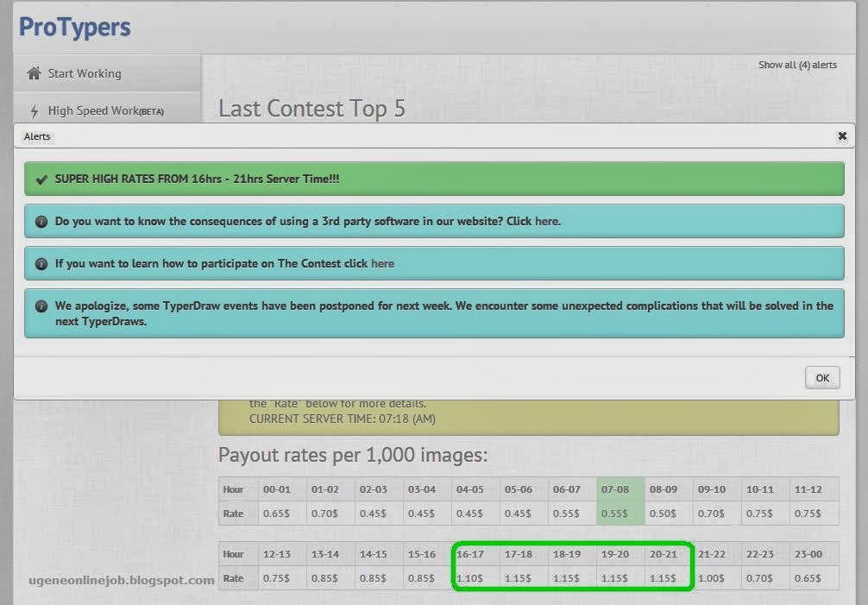The height and width of the screenshot is (605, 868).
Task: Open the Contest participation 'here' link
Action: coord(382,263)
